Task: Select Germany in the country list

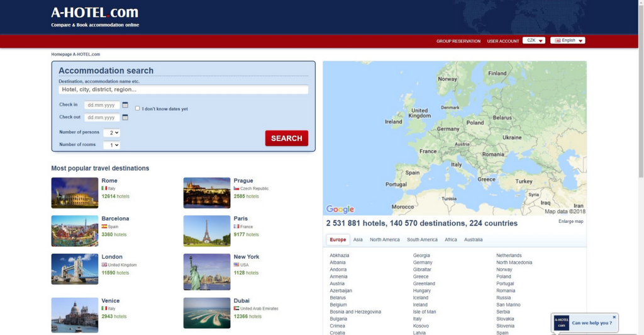Action: (x=423, y=262)
